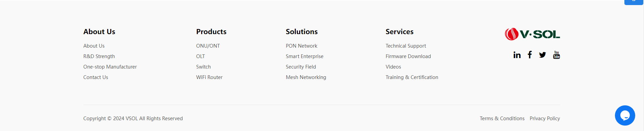View the R&D Strength page
Viewport: 644px width, 131px height.
tap(99, 56)
